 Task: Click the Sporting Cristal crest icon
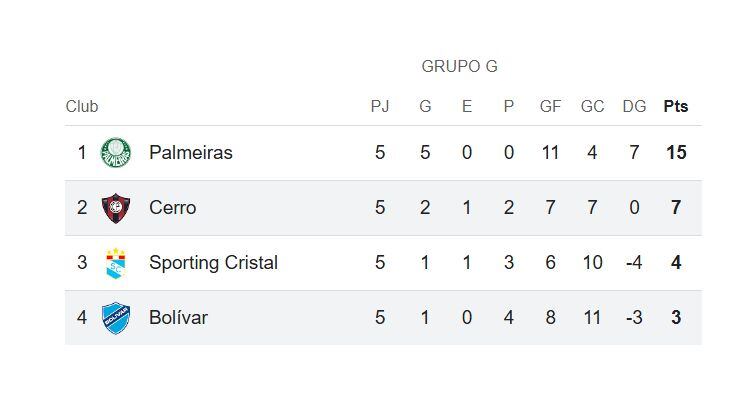coord(116,263)
